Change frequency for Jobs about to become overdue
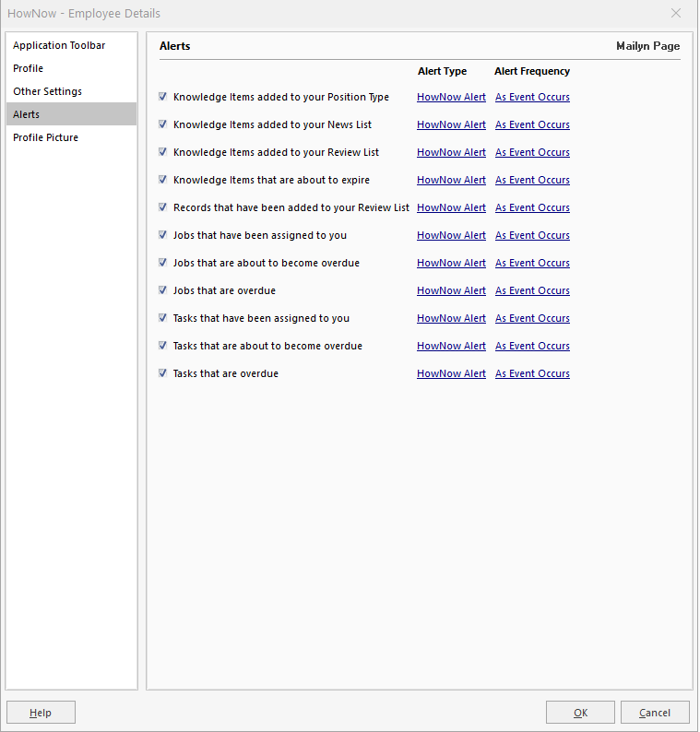 tap(532, 263)
